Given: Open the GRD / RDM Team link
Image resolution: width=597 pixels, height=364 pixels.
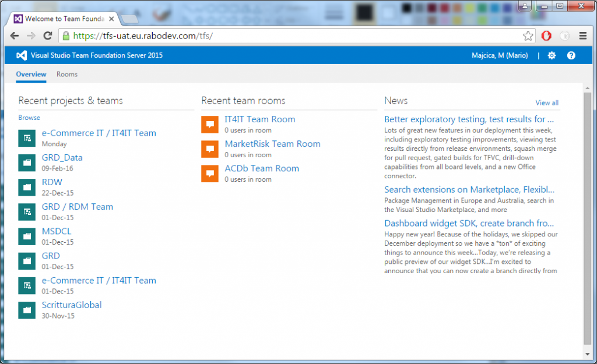Looking at the screenshot, I should coord(78,207).
